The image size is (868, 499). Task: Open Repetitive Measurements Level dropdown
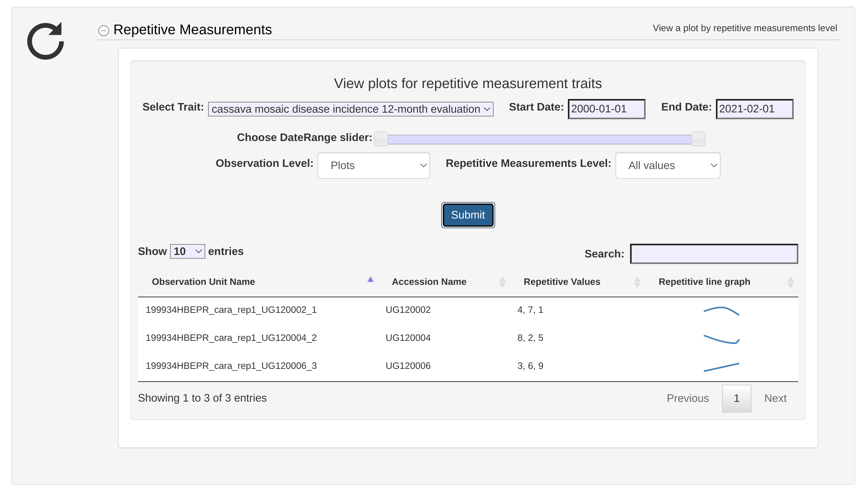[x=668, y=166]
